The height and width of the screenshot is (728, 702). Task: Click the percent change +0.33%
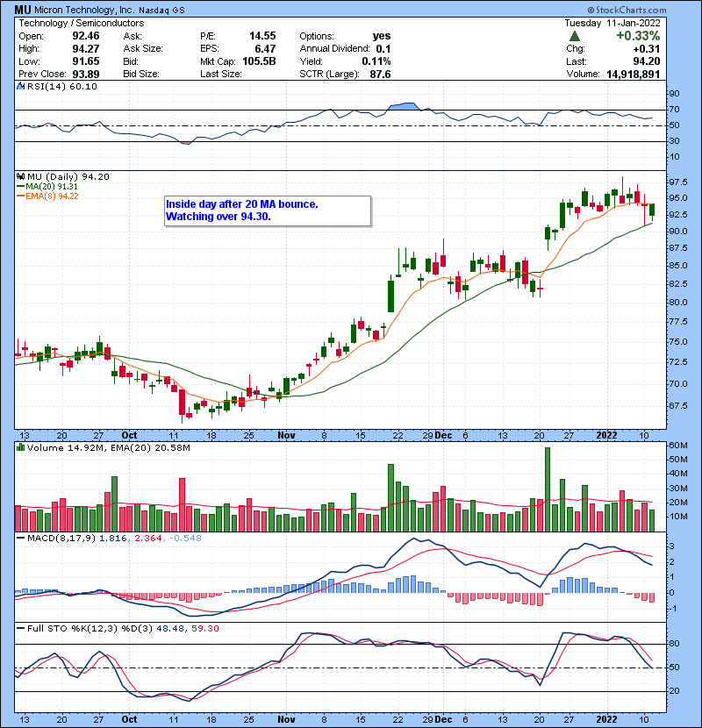point(638,36)
